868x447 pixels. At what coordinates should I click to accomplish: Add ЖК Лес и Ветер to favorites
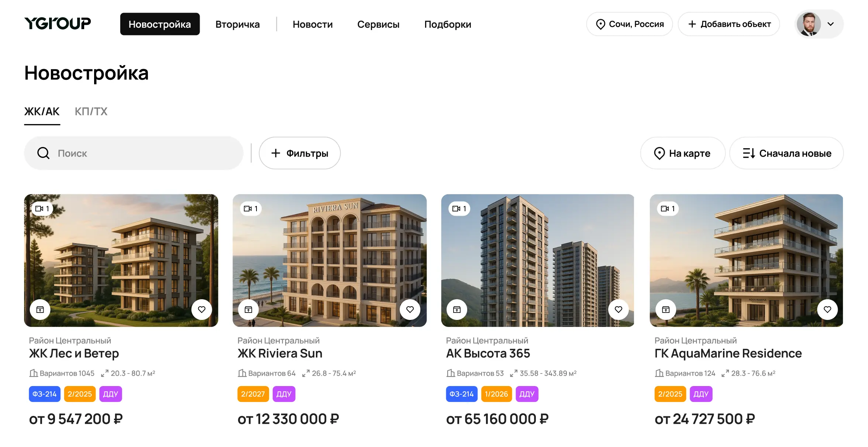pyautogui.click(x=201, y=310)
